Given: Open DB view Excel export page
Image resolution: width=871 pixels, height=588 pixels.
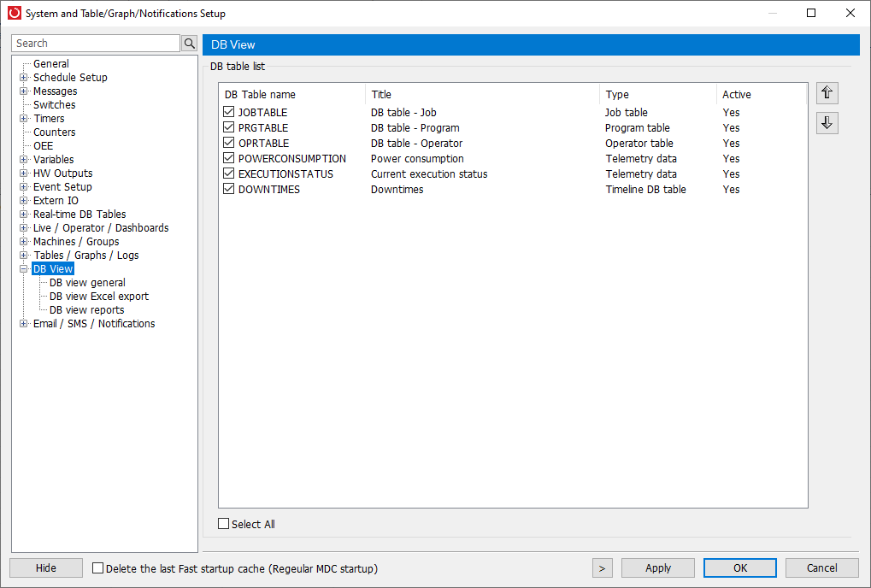Looking at the screenshot, I should coord(99,297).
